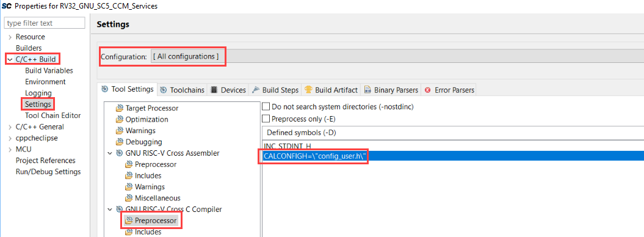Select Debugging in tool settings tree
The image size is (644, 237).
[x=143, y=142]
